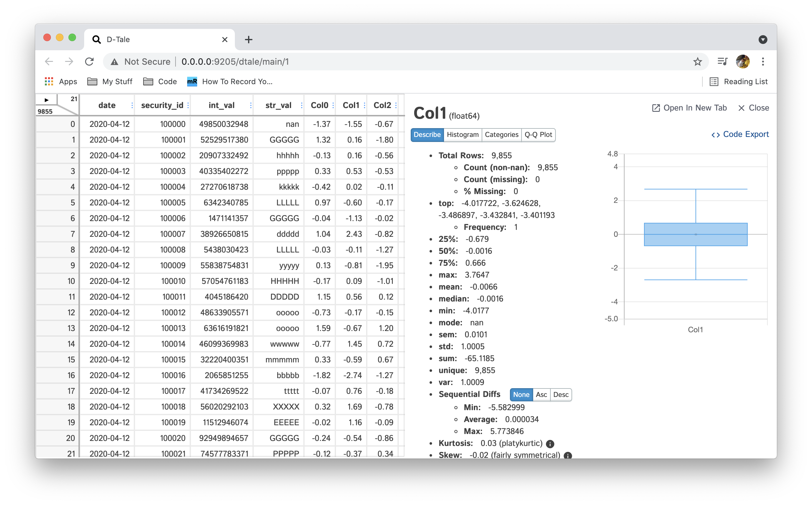Viewport: 812px width, 505px height.
Task: Click the Kurtosis info icon
Action: coord(550,444)
